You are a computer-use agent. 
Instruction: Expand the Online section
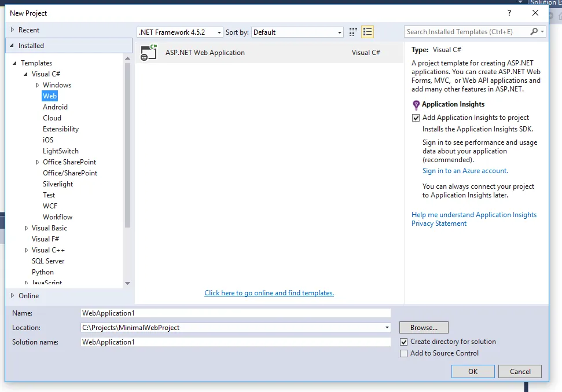pyautogui.click(x=13, y=295)
